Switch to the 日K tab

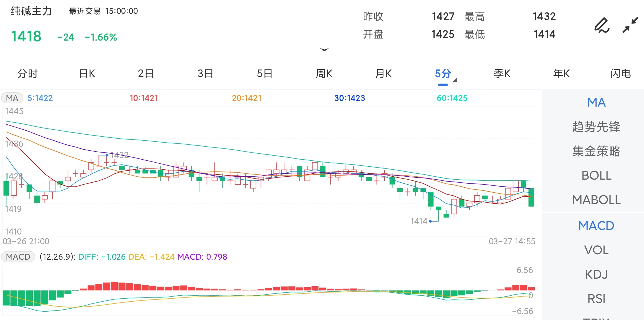click(x=87, y=74)
